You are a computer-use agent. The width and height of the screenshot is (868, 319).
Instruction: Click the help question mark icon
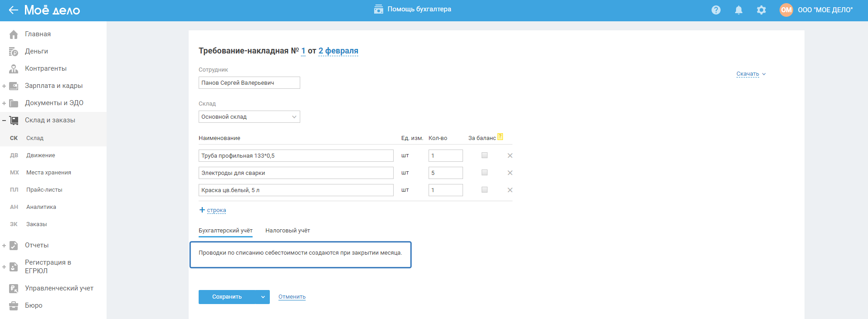tap(716, 10)
